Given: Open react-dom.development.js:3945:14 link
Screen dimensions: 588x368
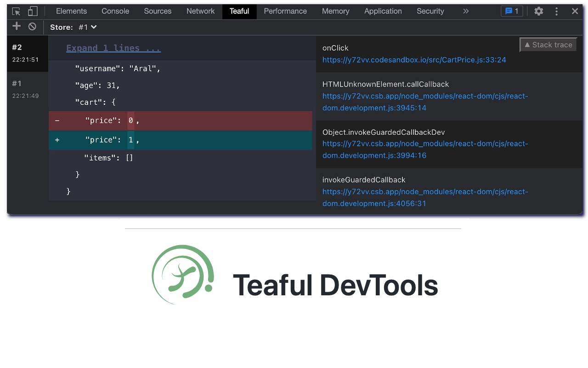Looking at the screenshot, I should [x=425, y=102].
